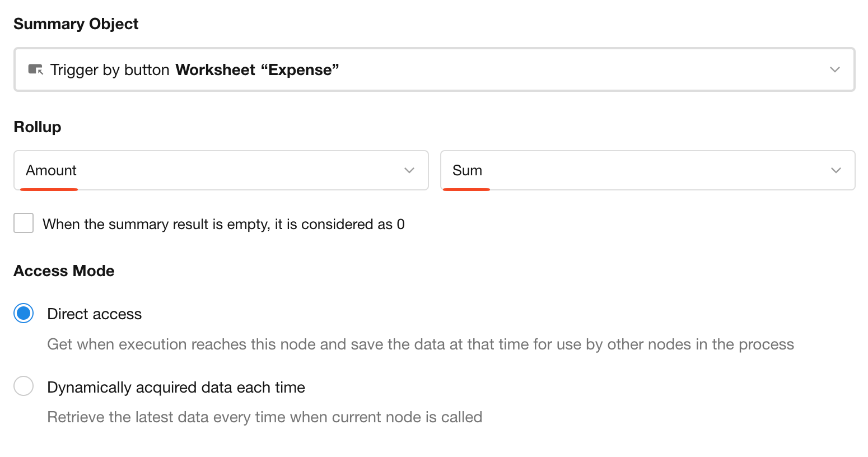Click the "Dynamically acquired data each time" label
The image size is (868, 457).
pos(176,388)
